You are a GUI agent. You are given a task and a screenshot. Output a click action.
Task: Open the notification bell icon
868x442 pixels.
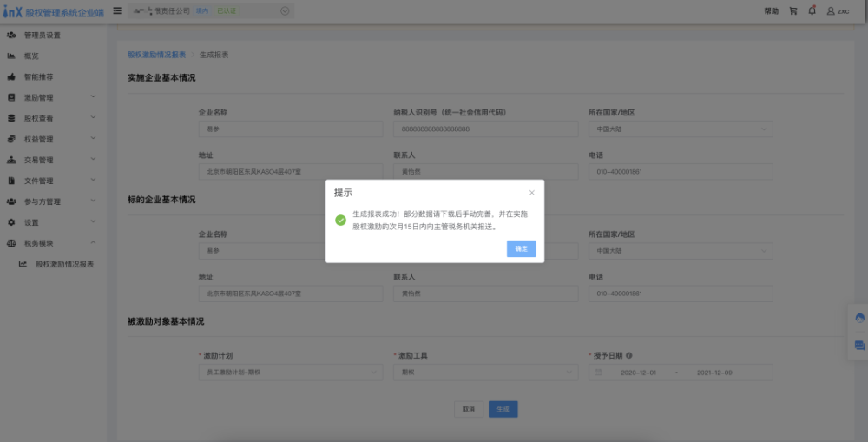click(x=812, y=10)
